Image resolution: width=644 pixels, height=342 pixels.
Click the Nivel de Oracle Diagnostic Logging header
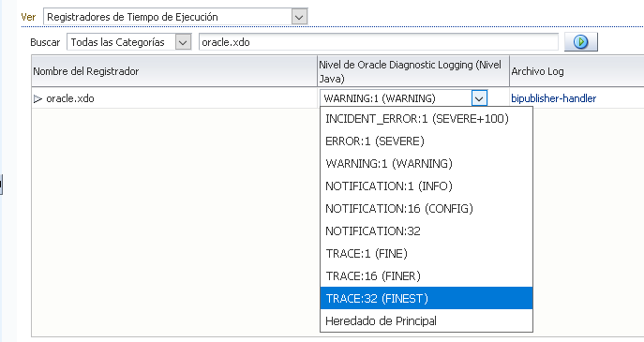tap(413, 71)
